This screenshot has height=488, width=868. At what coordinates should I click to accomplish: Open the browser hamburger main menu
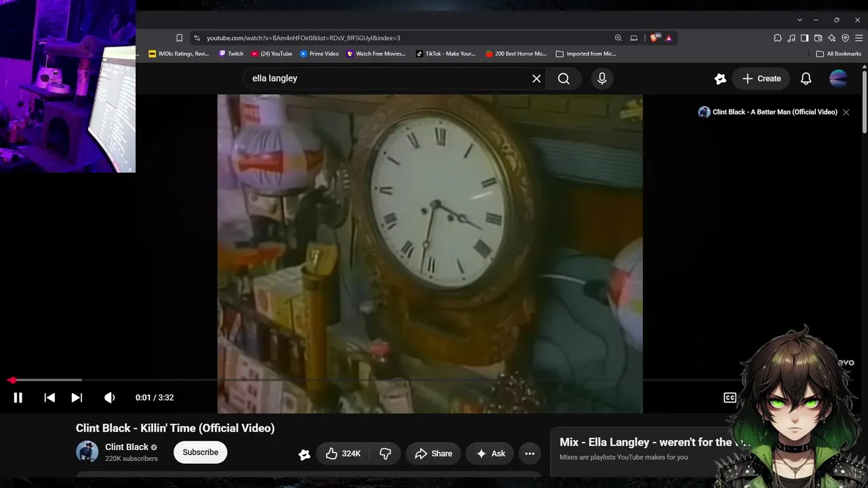coord(859,38)
